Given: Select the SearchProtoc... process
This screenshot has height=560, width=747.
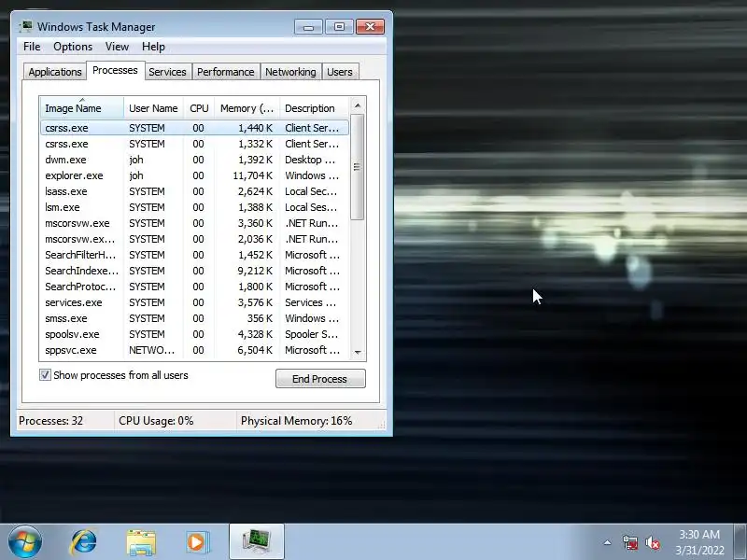Looking at the screenshot, I should tap(194, 287).
